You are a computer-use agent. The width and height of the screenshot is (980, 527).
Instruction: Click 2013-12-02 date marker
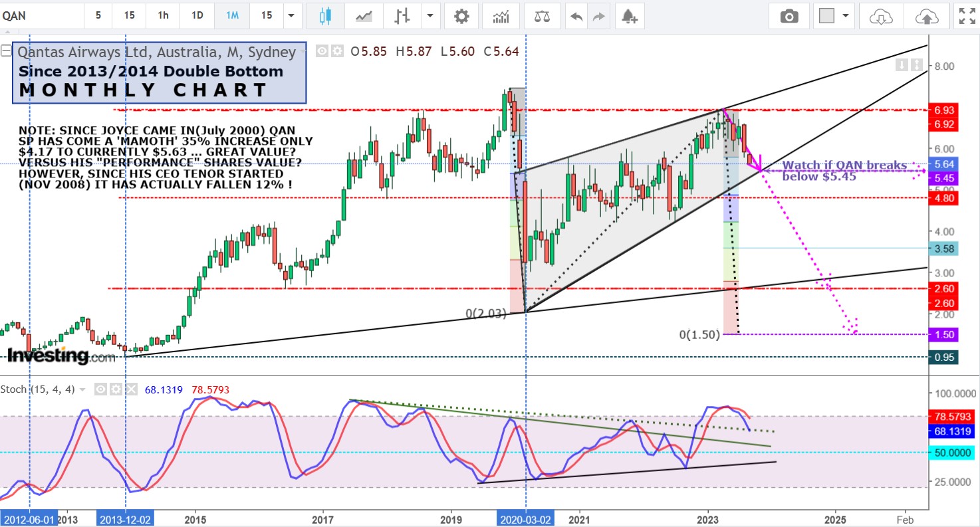click(126, 518)
